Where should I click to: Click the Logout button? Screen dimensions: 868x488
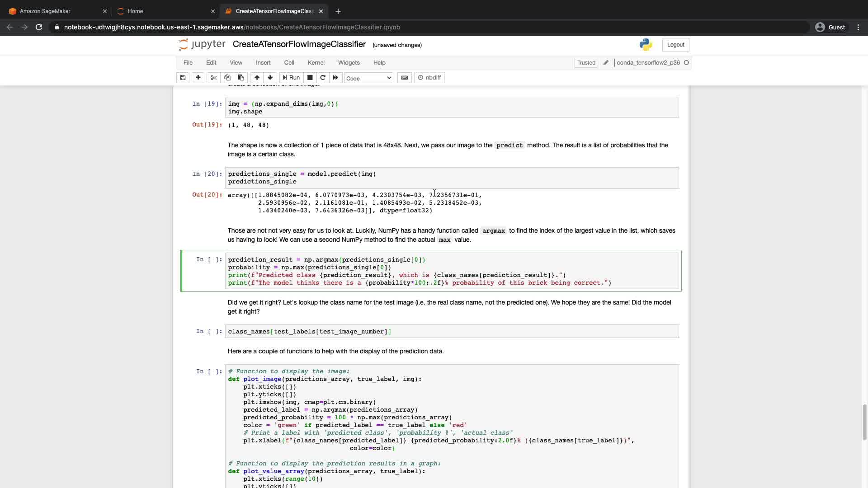[x=675, y=45]
